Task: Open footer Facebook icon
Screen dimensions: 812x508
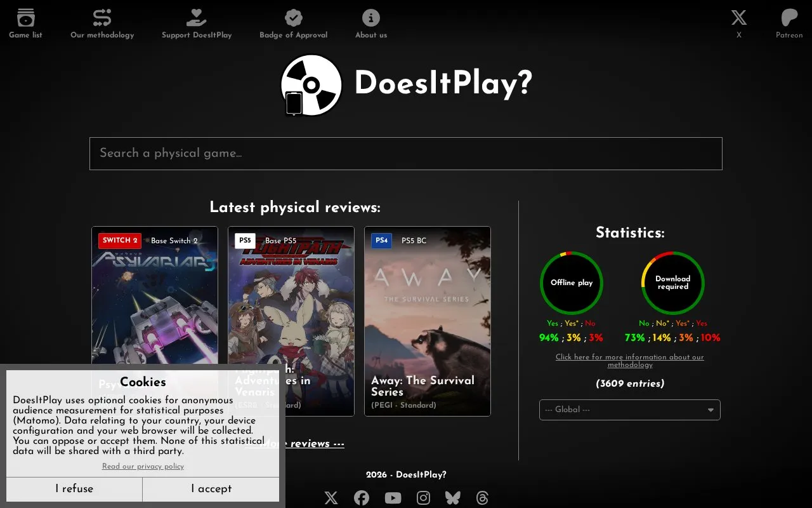Action: coord(362,498)
